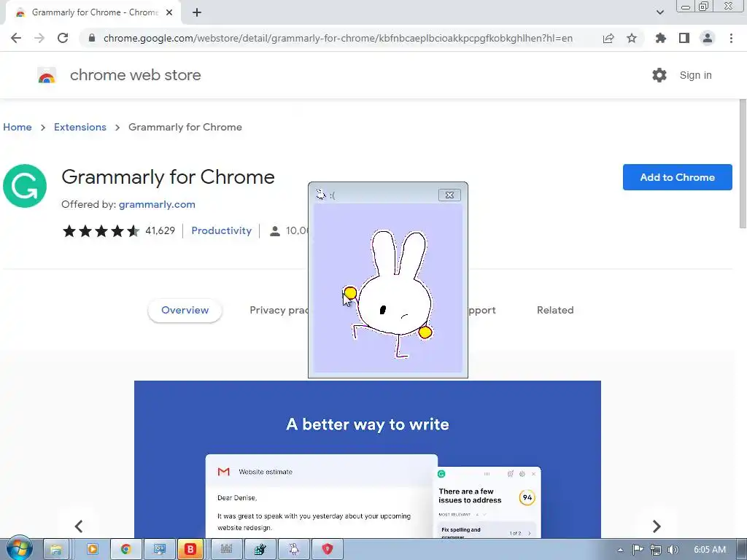
Task: Open the Windows Start menu
Action: (x=19, y=548)
